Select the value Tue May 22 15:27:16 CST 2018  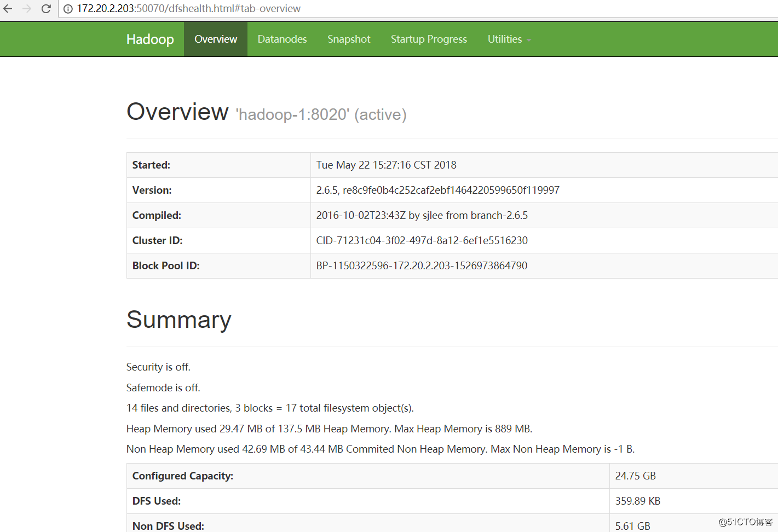pos(386,165)
